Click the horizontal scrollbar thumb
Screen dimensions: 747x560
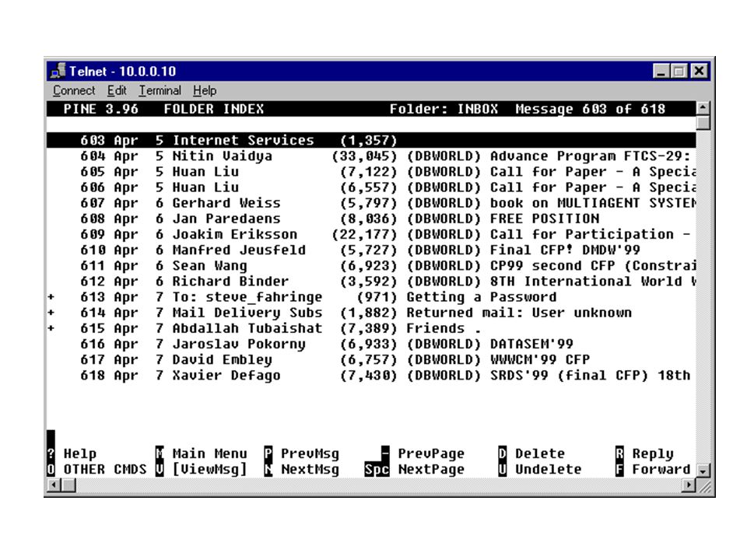[69, 485]
